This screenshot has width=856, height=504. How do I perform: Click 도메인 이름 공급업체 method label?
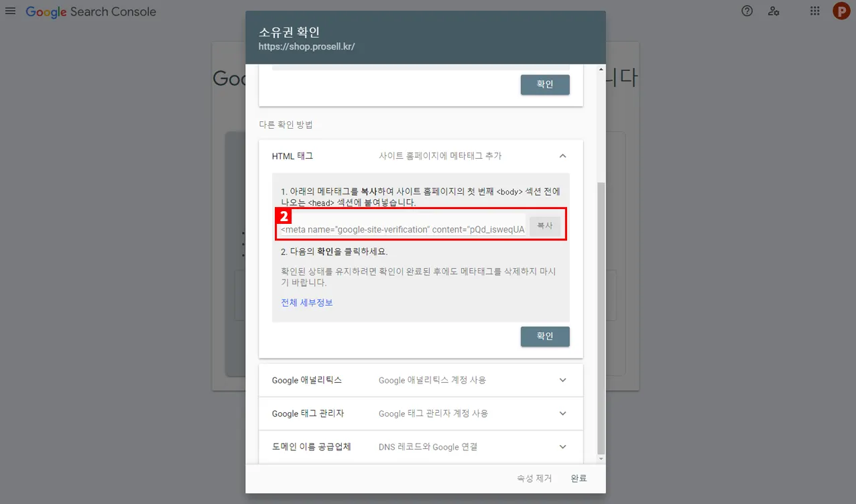[312, 447]
